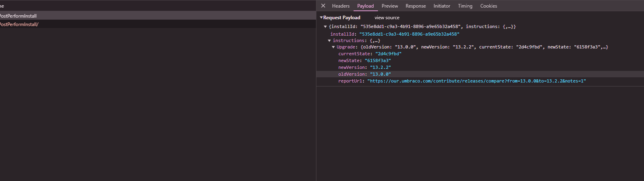Select the currentState "2d4c9fbd" row
Image resolution: width=644 pixels, height=181 pixels.
coord(480,54)
